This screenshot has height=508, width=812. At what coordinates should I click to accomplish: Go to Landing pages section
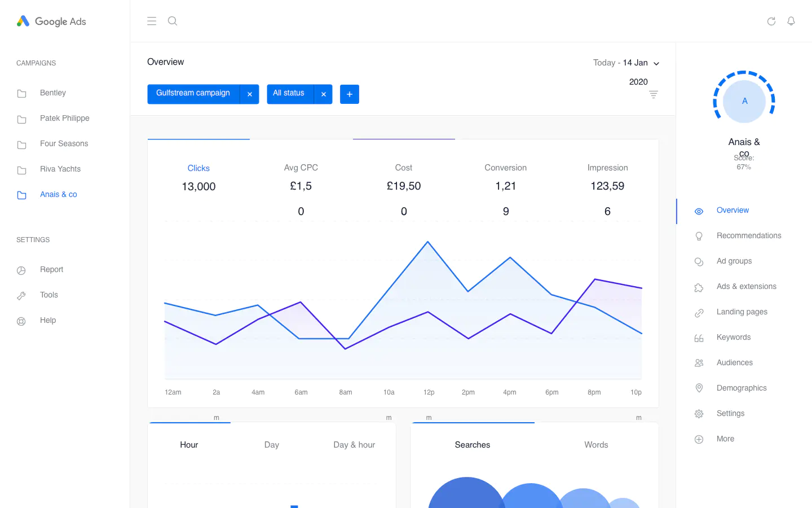(x=742, y=312)
